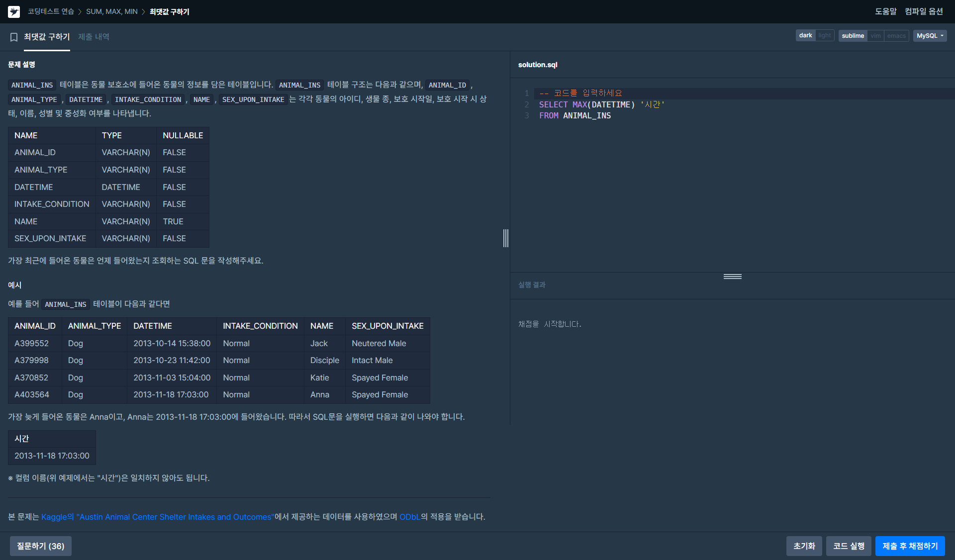Select emacs keymap mode
This screenshot has width=955, height=560.
click(x=896, y=36)
